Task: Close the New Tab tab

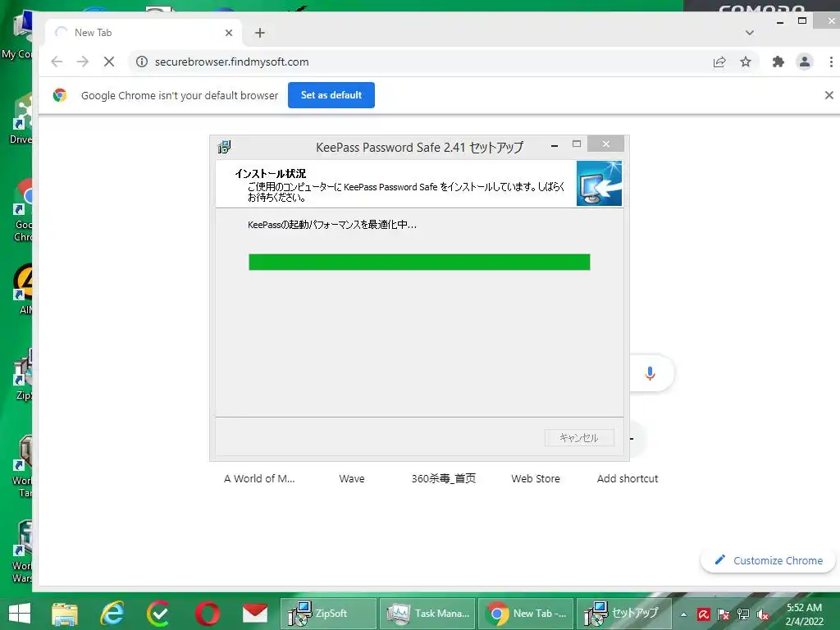Action: [x=229, y=33]
